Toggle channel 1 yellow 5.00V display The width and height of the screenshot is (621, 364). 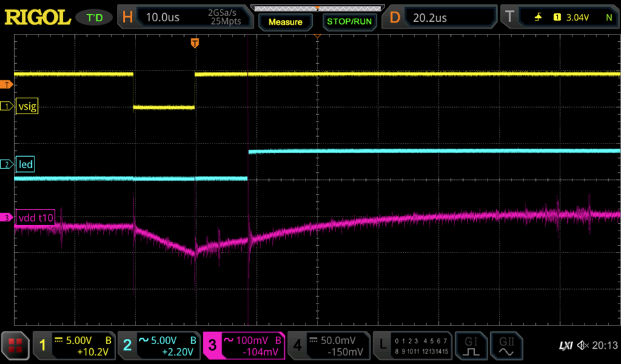pos(74,345)
